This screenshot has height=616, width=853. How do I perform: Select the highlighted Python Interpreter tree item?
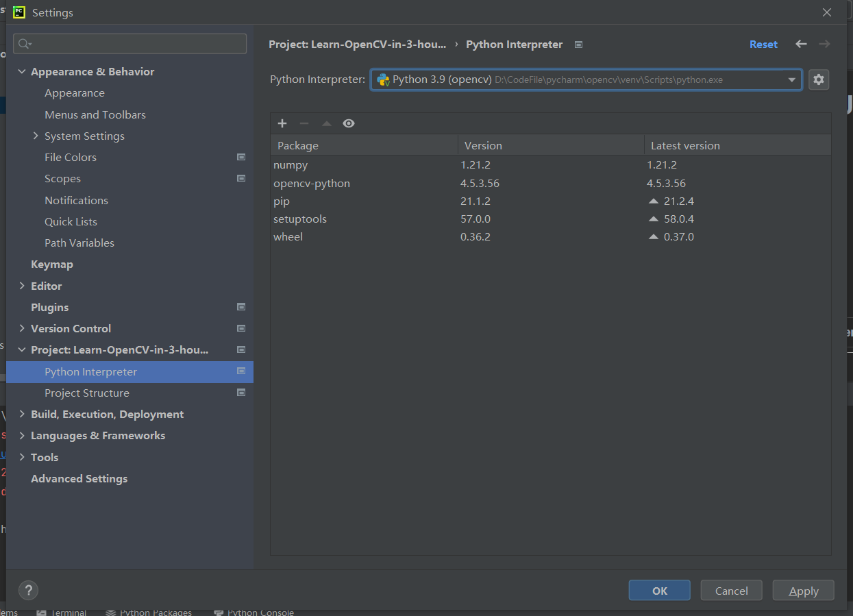coord(129,371)
